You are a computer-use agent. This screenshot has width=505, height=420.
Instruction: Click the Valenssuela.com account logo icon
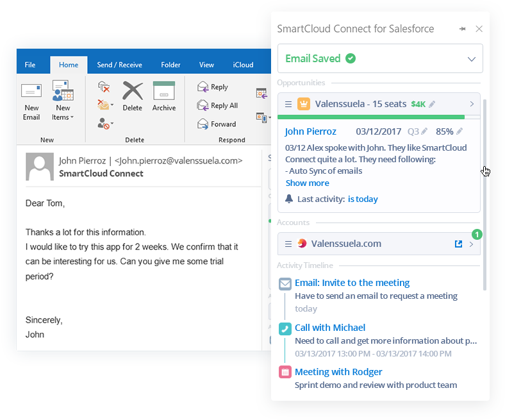[x=302, y=244]
